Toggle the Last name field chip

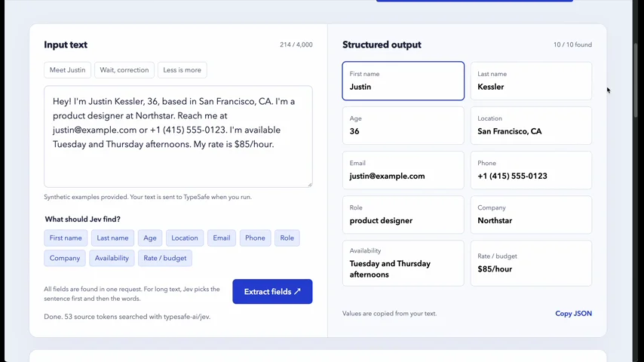112,238
